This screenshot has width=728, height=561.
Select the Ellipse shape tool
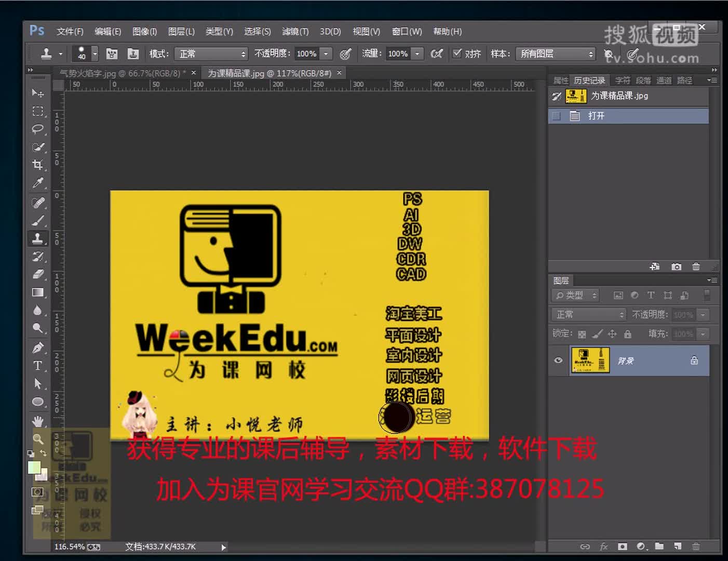click(x=37, y=402)
